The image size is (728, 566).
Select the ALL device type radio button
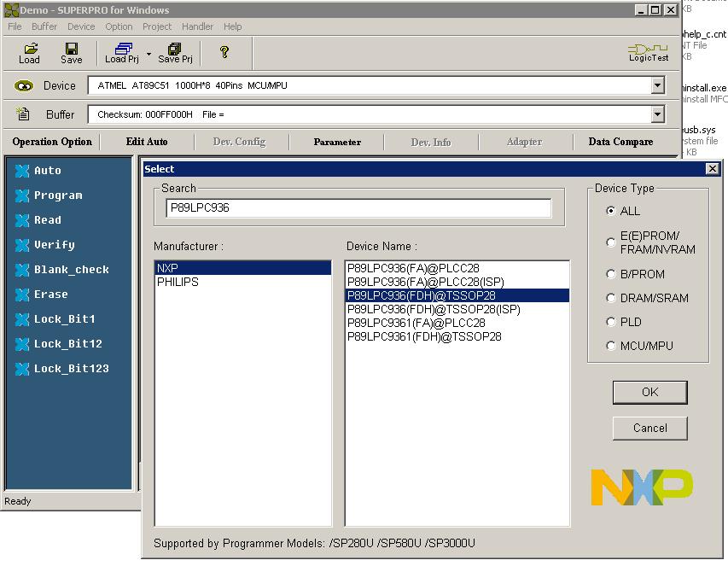pyautogui.click(x=610, y=211)
